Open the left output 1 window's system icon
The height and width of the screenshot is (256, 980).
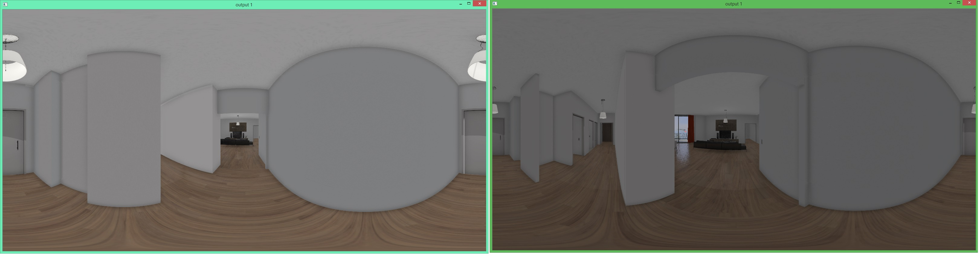pyautogui.click(x=5, y=5)
